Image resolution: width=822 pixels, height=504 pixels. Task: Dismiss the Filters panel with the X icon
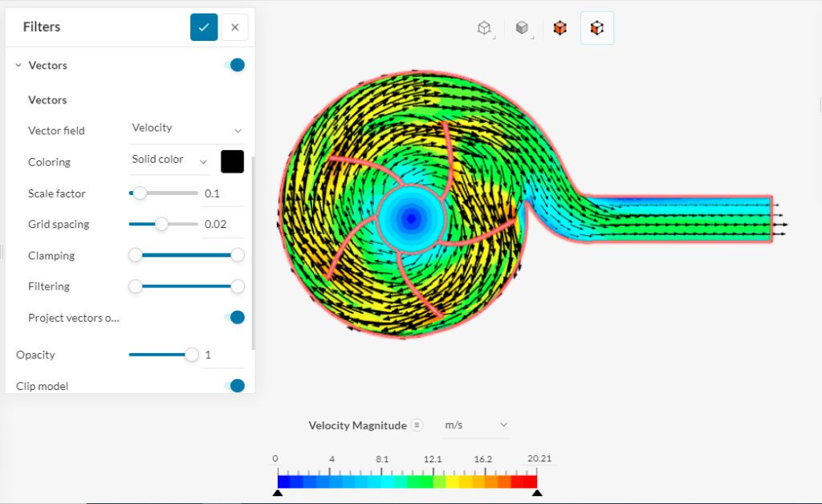[234, 26]
